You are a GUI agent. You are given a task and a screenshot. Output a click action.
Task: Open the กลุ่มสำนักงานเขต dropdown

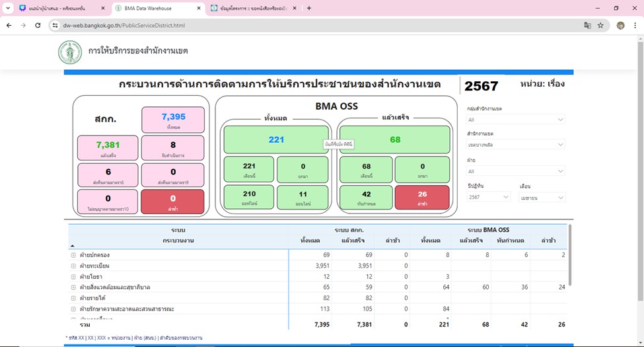click(x=515, y=120)
